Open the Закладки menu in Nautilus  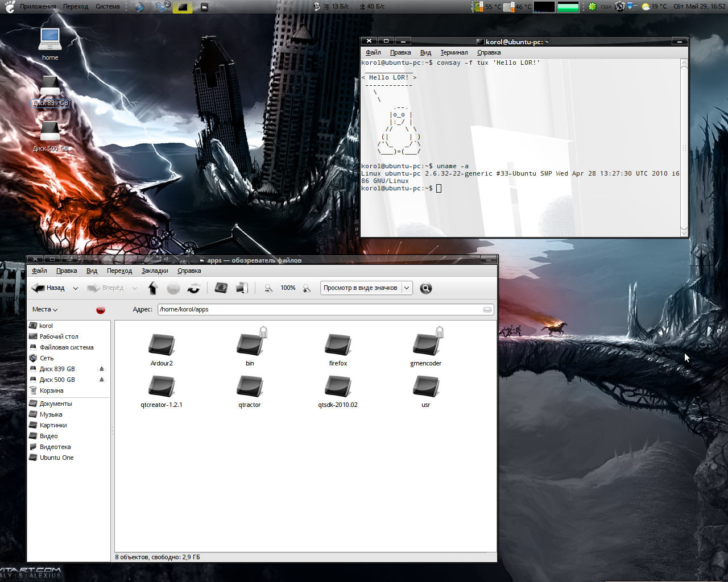tap(155, 271)
